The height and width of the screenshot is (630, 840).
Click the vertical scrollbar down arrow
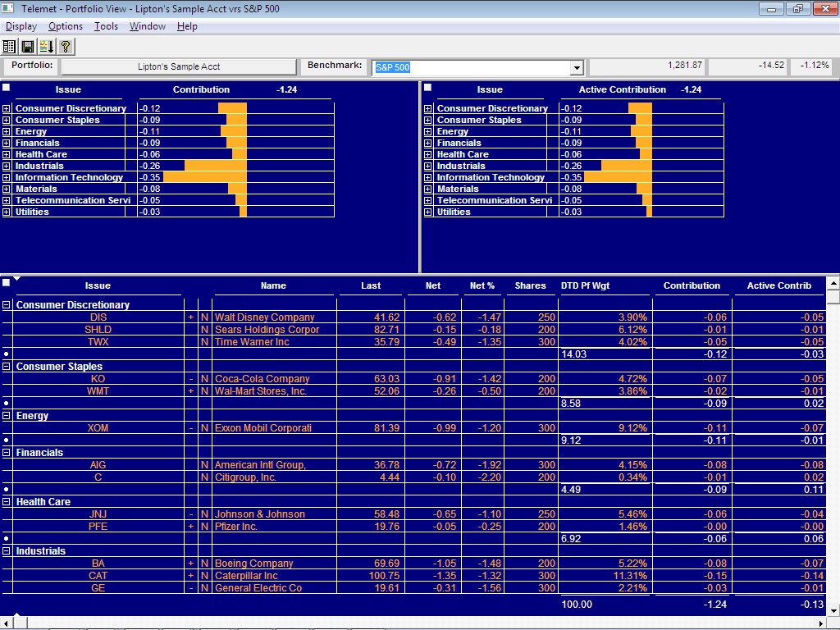click(833, 610)
